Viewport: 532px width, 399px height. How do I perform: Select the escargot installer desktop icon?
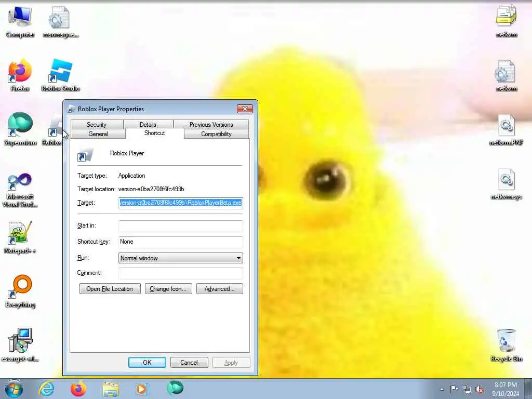20,345
